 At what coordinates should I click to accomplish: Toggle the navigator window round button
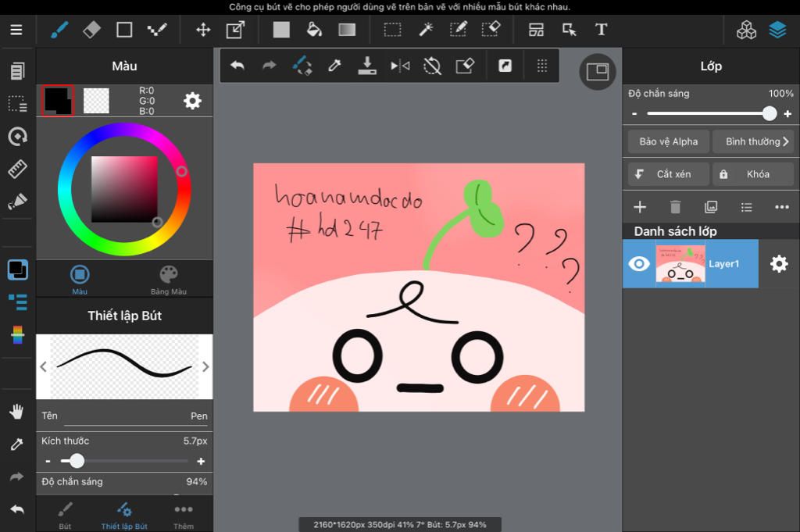coord(598,72)
